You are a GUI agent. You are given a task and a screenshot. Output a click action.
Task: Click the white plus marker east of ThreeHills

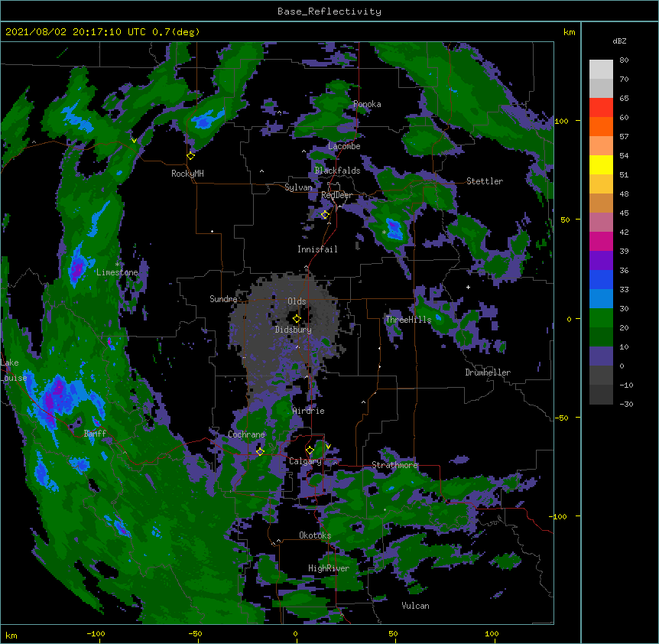click(468, 287)
